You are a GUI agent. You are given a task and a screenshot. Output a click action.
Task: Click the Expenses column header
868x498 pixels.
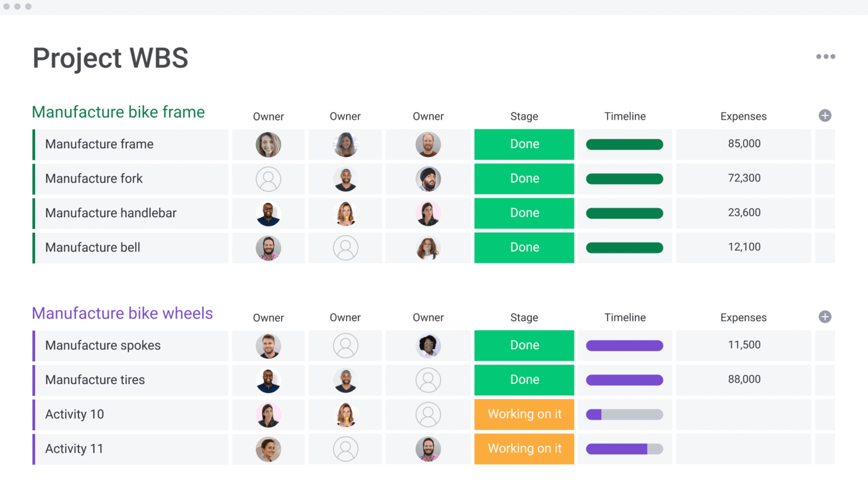tap(743, 116)
